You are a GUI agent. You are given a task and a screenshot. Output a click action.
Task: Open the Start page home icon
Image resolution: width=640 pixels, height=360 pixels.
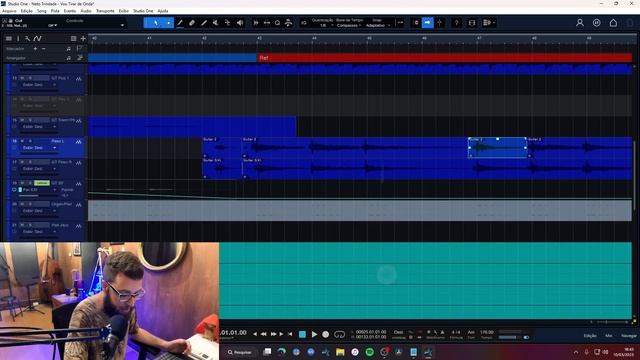tap(613, 23)
